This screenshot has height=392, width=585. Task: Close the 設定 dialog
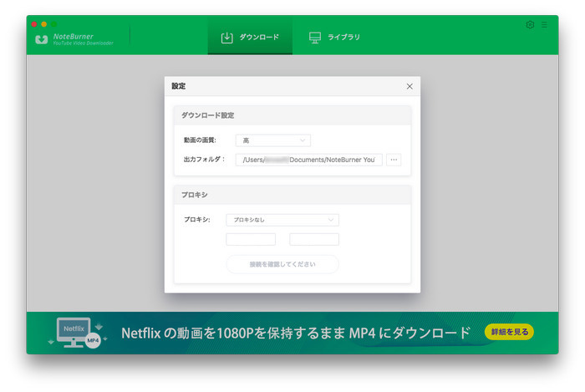pyautogui.click(x=409, y=86)
